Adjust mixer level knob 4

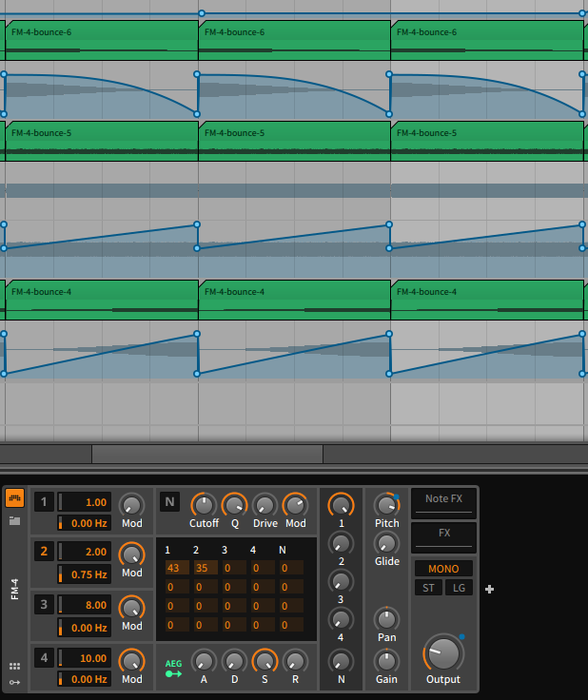click(x=342, y=620)
